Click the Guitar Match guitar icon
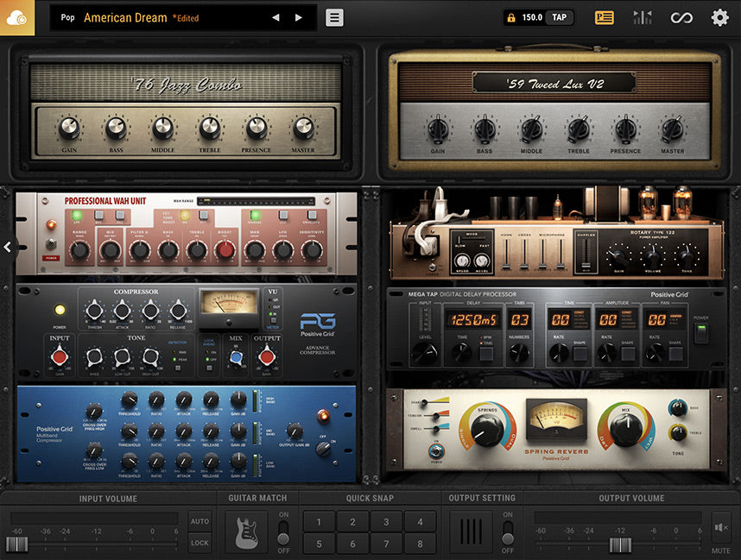Image resolution: width=741 pixels, height=560 pixels. [x=246, y=532]
